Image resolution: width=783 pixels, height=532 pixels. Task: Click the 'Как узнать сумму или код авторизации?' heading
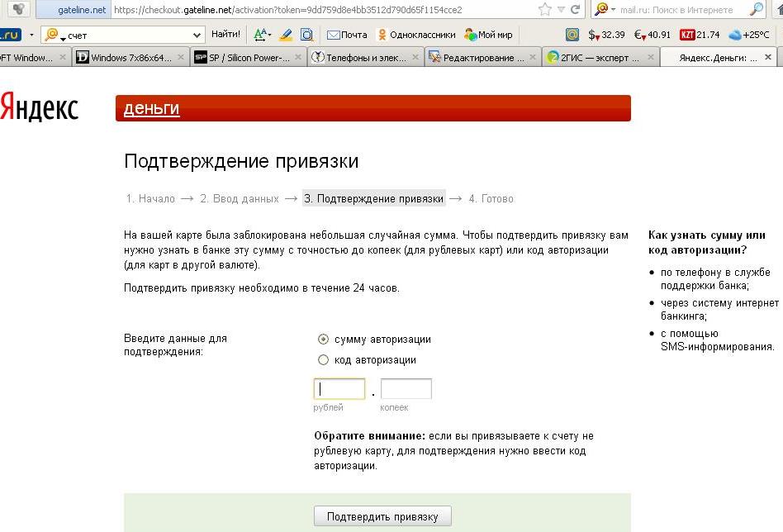point(706,242)
